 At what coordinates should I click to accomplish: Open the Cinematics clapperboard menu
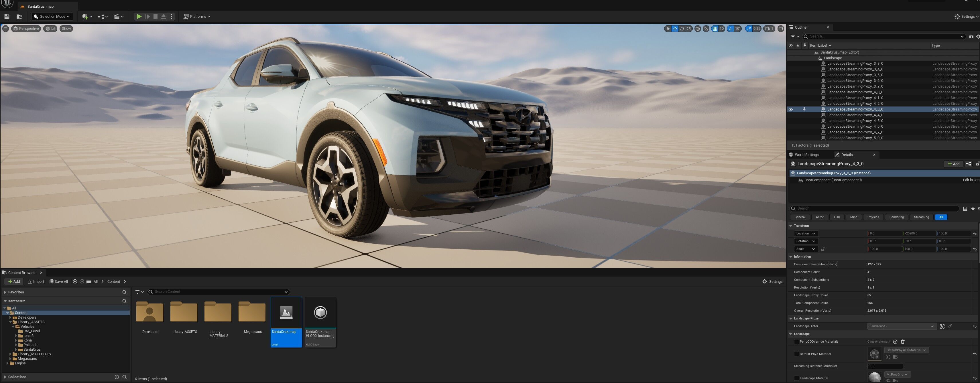pyautogui.click(x=119, y=16)
